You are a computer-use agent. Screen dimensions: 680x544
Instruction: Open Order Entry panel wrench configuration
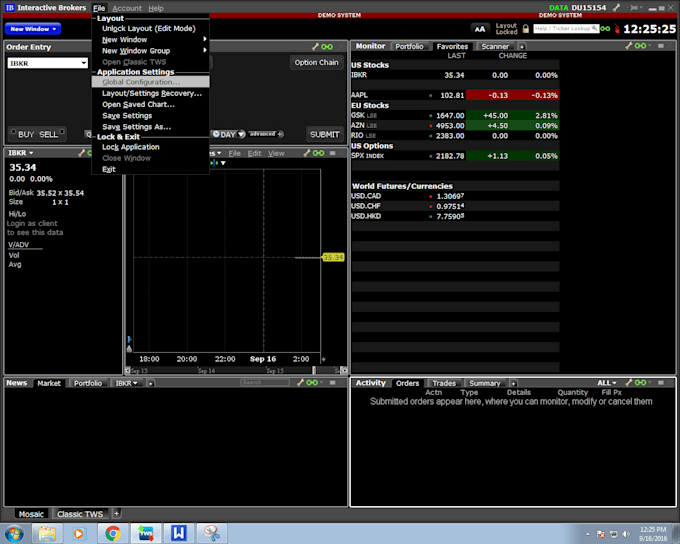click(315, 46)
